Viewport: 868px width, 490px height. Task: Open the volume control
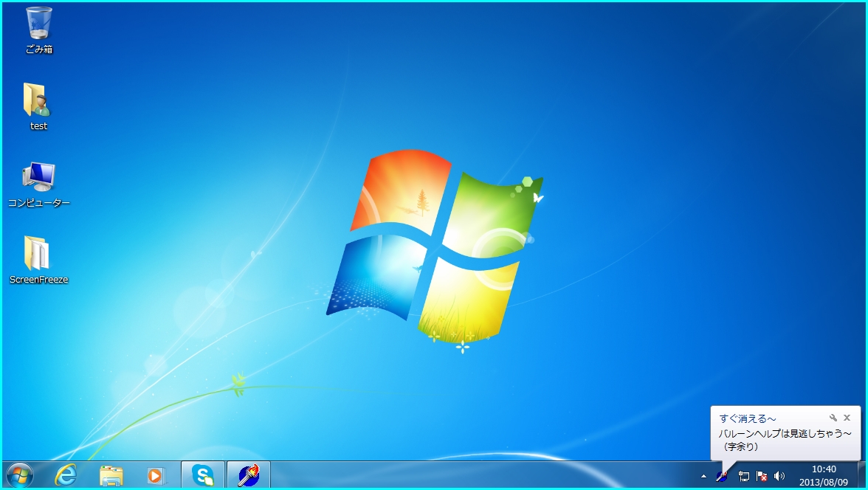[x=779, y=476]
